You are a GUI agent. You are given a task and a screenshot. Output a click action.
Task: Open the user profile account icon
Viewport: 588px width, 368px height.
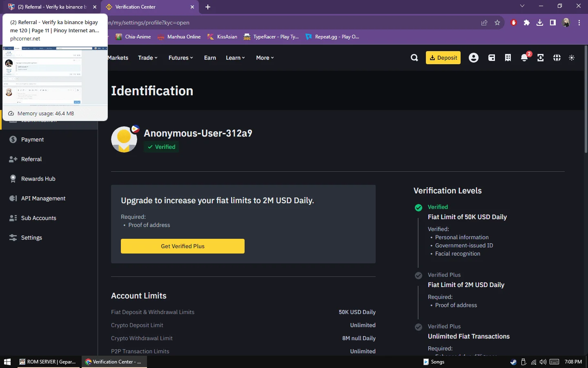click(474, 58)
